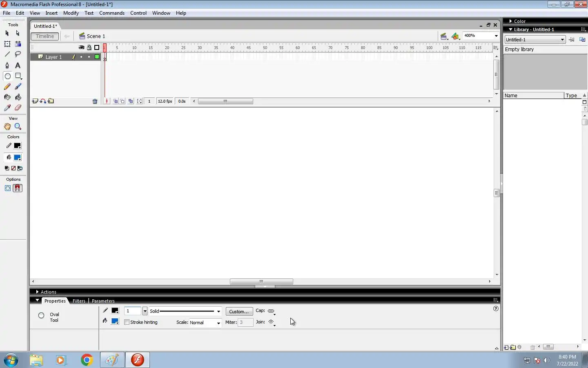Open the stroke style Solid dropdown
The width and height of the screenshot is (588, 368).
click(x=185, y=312)
